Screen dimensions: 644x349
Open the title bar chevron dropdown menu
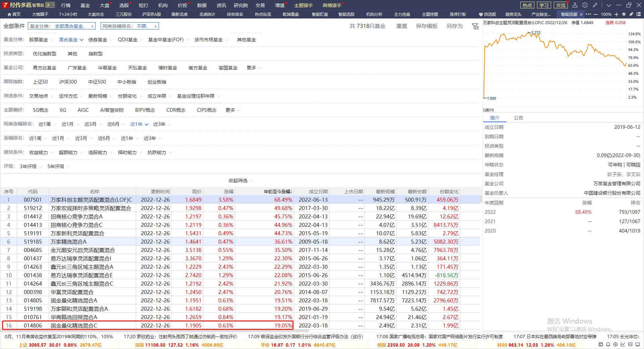[x=609, y=5]
